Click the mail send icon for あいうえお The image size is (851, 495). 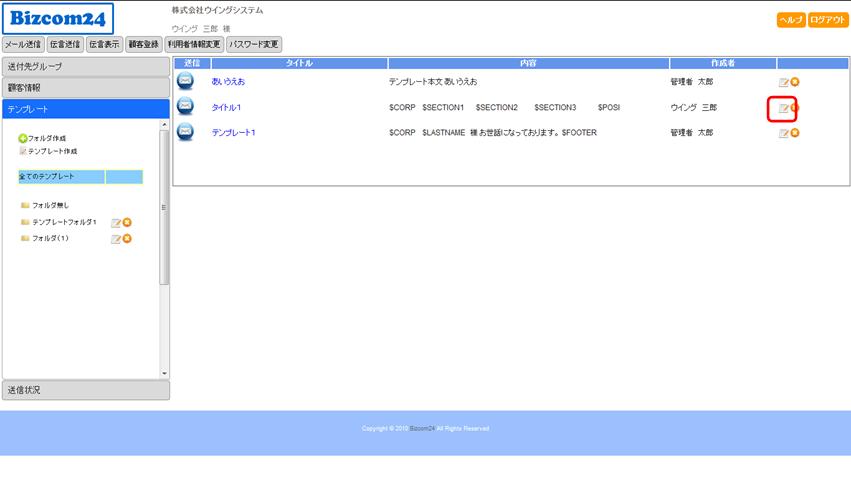pos(185,81)
